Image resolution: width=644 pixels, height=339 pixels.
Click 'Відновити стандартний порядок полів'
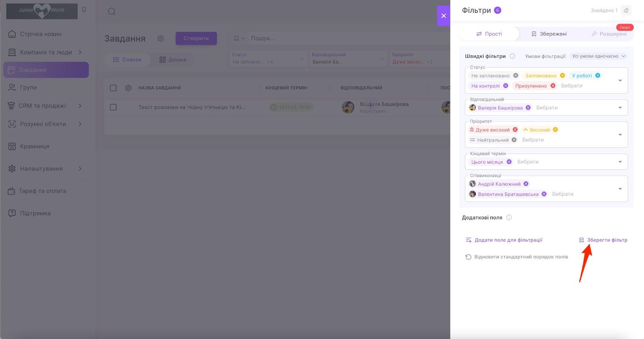click(516, 257)
